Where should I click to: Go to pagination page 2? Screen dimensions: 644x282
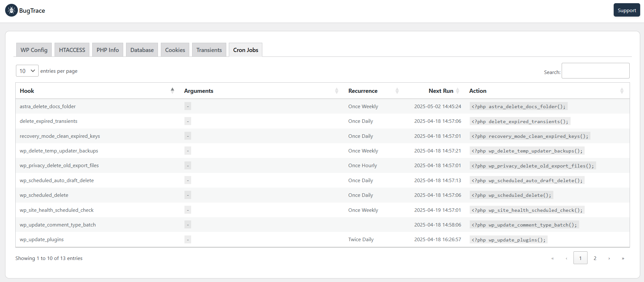click(x=595, y=258)
